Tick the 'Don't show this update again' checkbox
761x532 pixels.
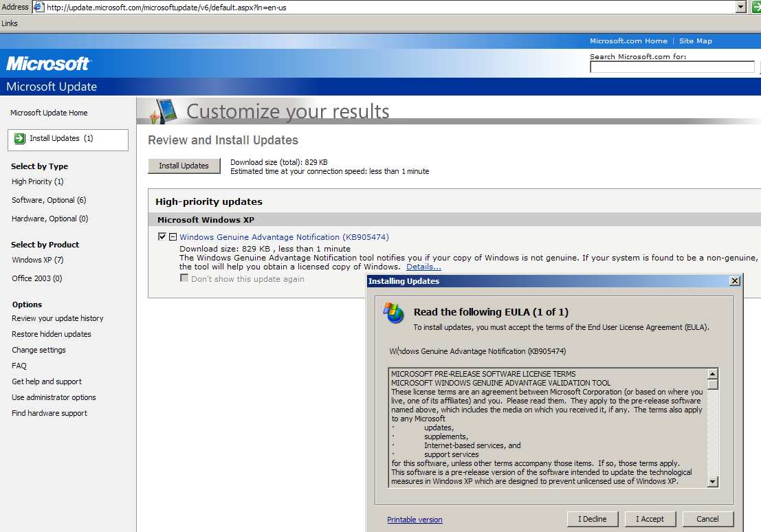coord(184,278)
